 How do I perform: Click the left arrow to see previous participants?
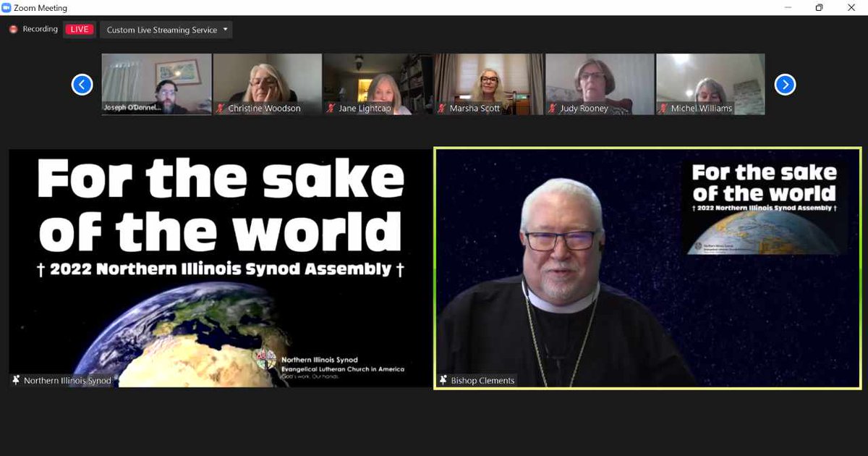[82, 85]
